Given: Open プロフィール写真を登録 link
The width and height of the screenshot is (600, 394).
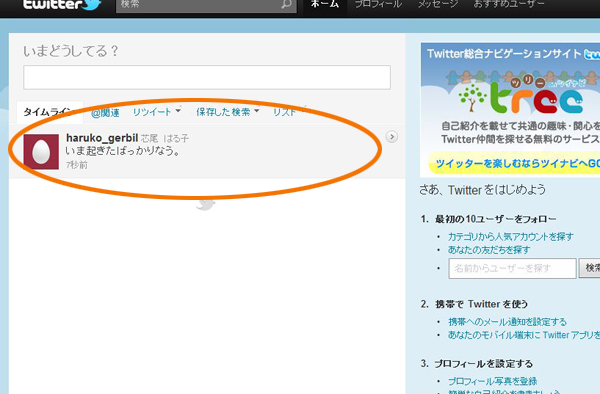Looking at the screenshot, I should pos(492,381).
